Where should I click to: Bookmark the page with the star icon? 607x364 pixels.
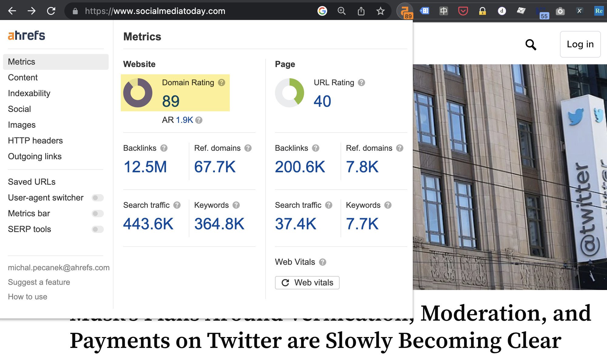381,11
